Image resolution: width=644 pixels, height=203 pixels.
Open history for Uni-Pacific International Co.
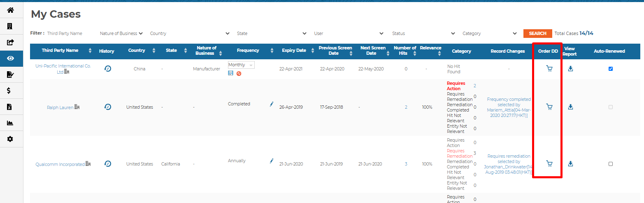pyautogui.click(x=107, y=69)
